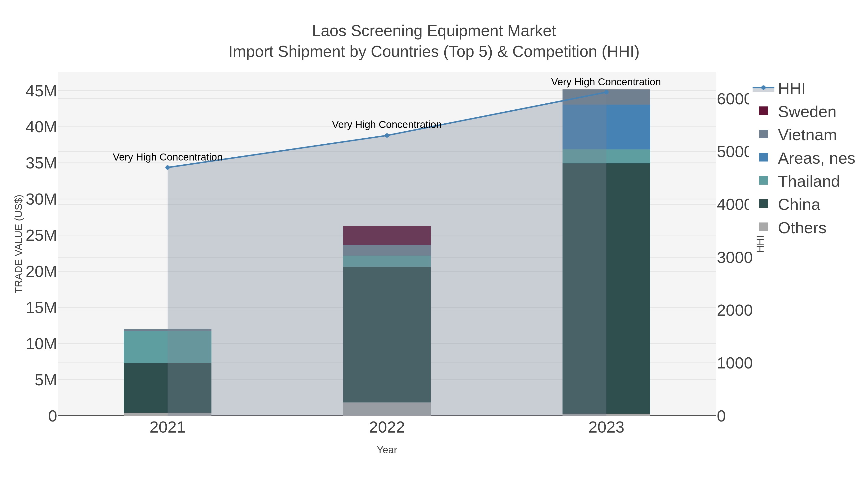Click the 5M tick on trade axis
This screenshot has width=868, height=488.
point(46,380)
